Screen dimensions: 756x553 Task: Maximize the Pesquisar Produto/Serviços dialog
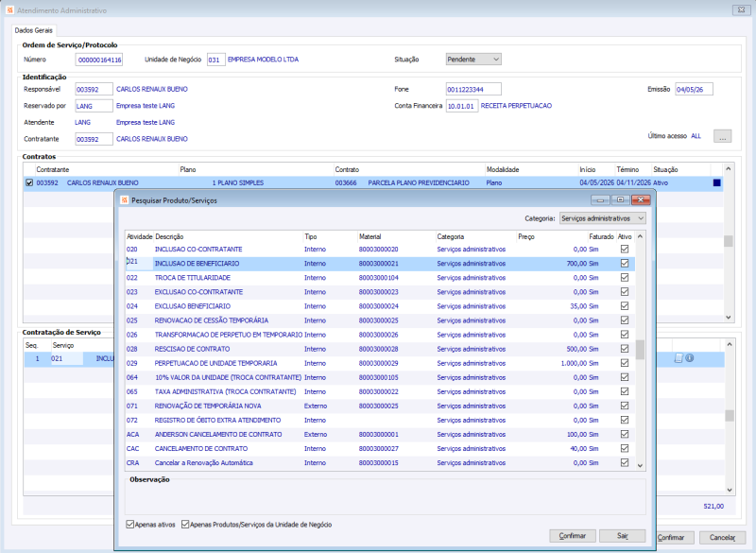[621, 200]
